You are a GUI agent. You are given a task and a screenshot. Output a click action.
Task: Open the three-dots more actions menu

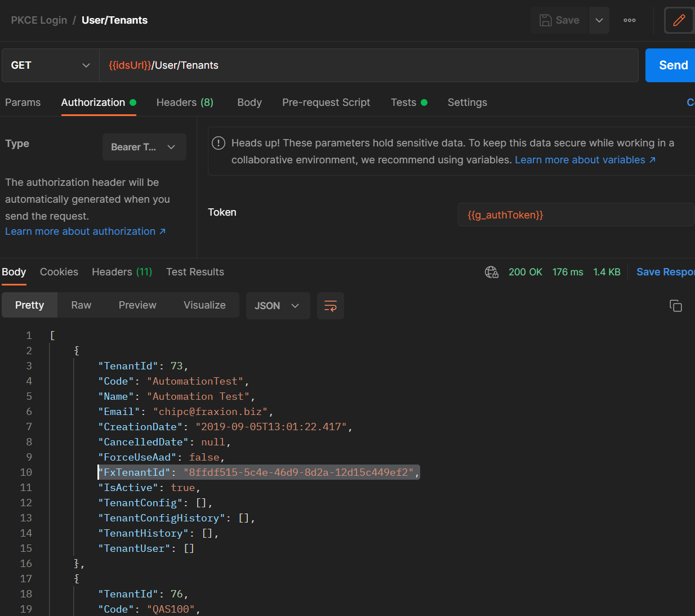tap(630, 20)
